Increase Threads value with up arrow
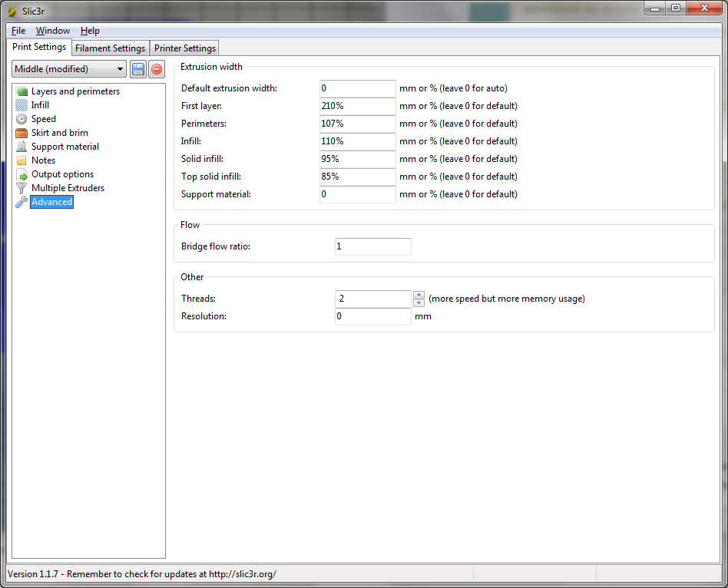The image size is (728, 588). 419,295
